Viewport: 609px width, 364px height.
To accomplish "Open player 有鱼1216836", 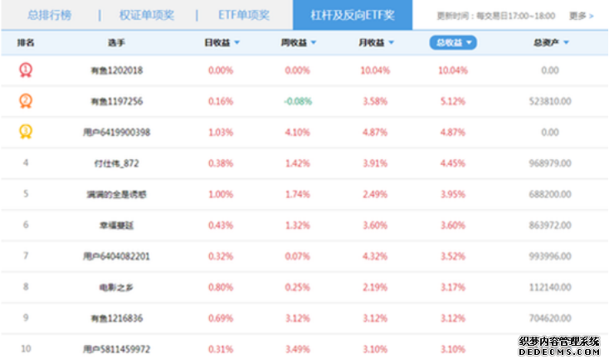I will pos(116,318).
